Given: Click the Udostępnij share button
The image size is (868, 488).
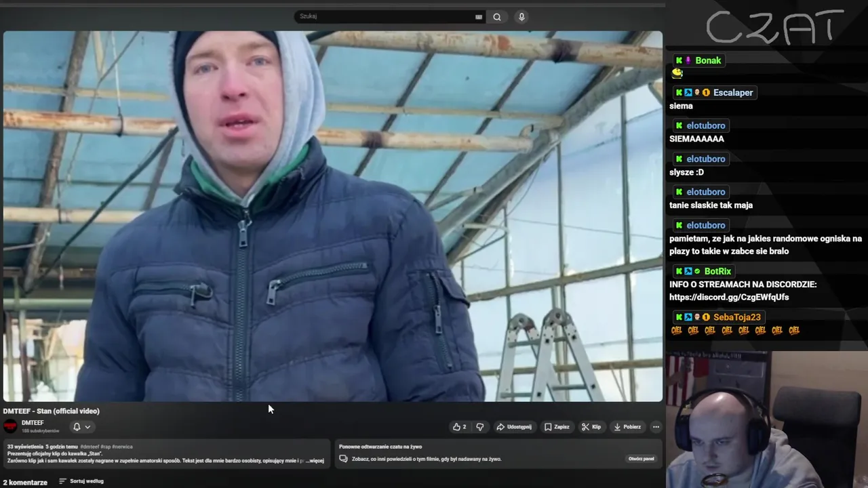Looking at the screenshot, I should pyautogui.click(x=514, y=427).
